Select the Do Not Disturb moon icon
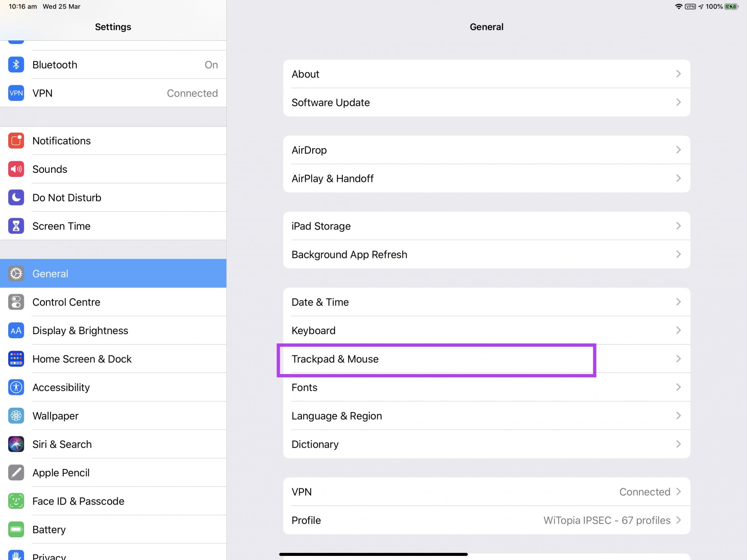Viewport: 747px width, 560px height. (16, 197)
